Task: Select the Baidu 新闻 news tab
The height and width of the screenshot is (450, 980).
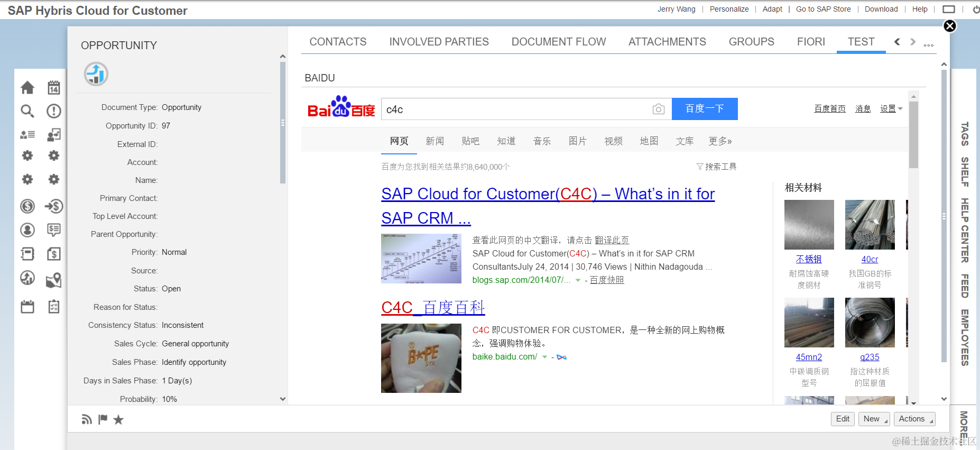Action: point(434,141)
